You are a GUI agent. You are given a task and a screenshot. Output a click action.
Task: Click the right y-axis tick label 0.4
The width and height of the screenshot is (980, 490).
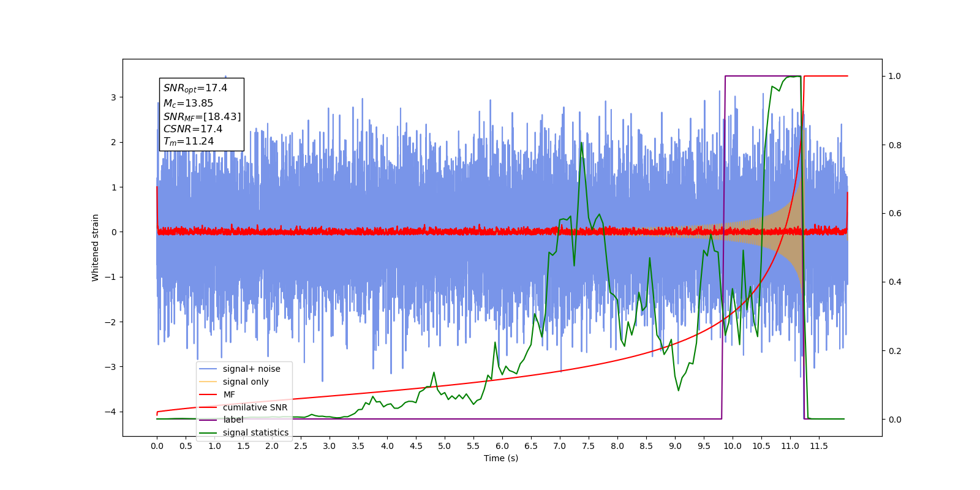click(895, 282)
